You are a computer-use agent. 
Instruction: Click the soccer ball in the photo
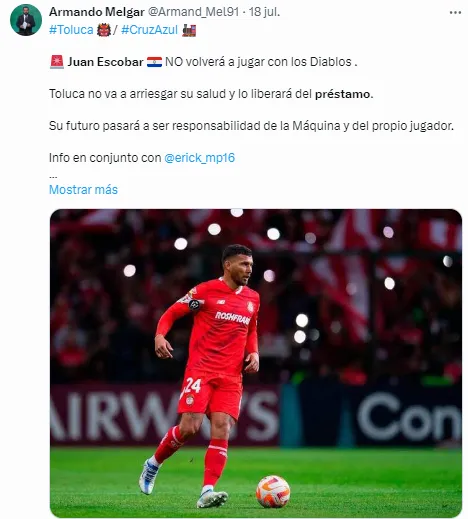(x=273, y=492)
